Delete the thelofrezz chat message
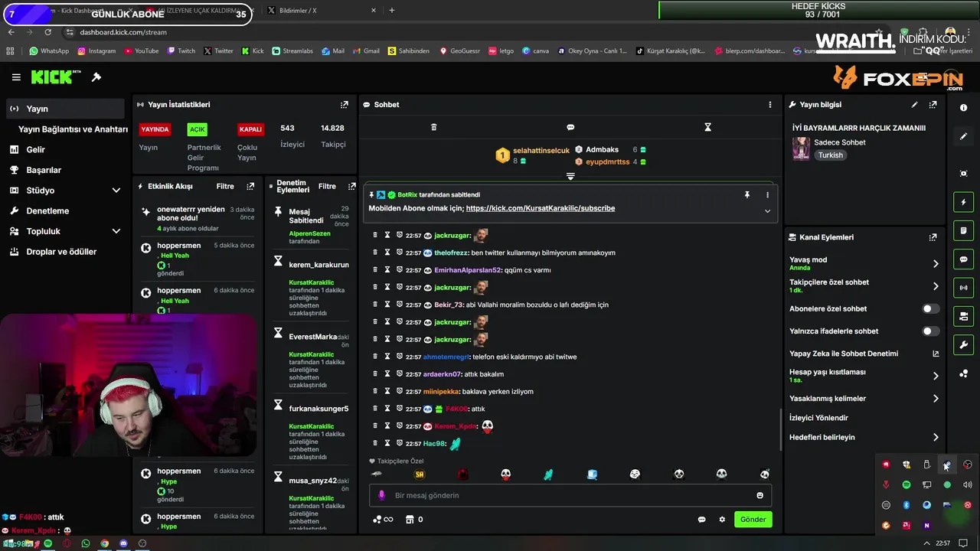 coord(374,253)
